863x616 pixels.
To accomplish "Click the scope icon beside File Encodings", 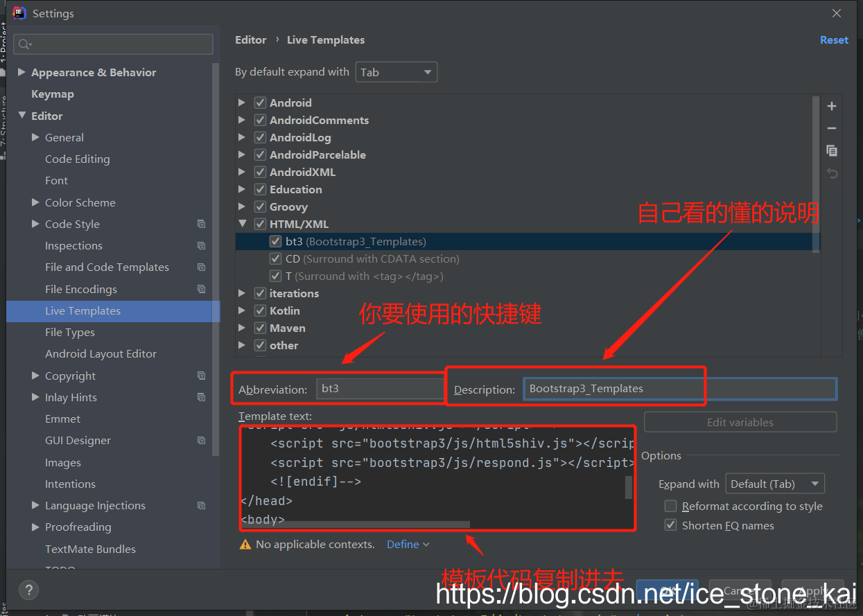I will pos(201,289).
